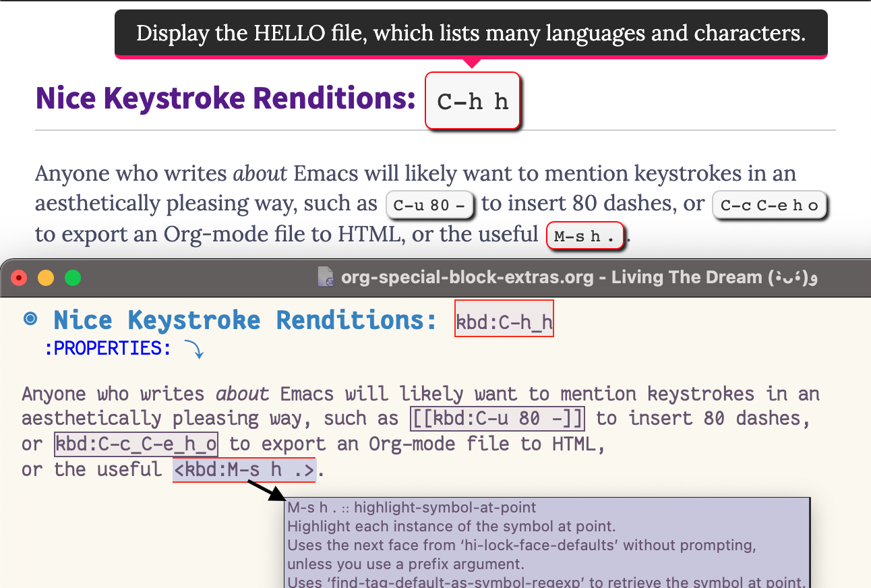
Task: Expand the :PROPERTIES: drawer
Action: [x=108, y=349]
